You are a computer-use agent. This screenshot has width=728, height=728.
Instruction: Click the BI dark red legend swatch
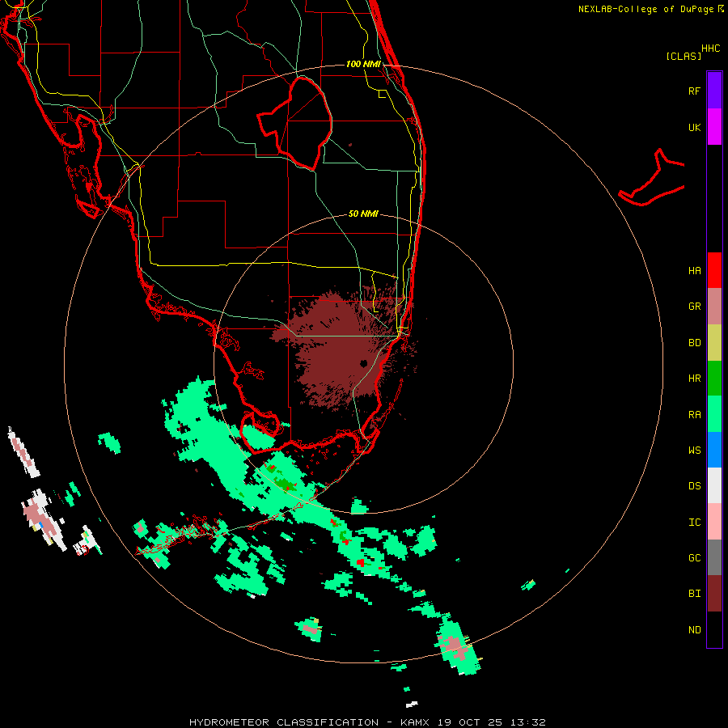[714, 594]
